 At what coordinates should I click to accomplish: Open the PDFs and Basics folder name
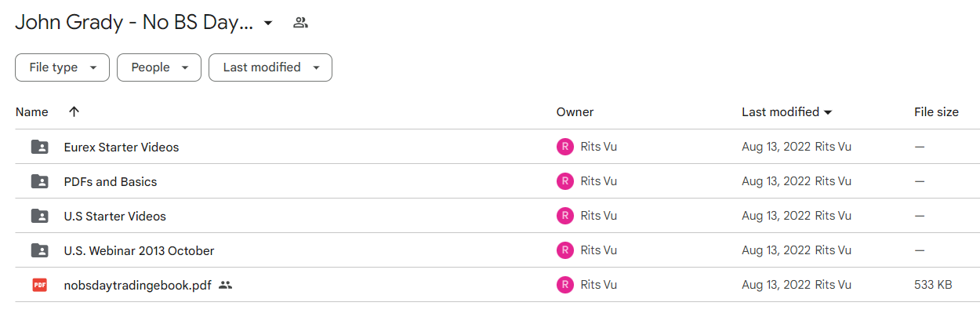111,181
